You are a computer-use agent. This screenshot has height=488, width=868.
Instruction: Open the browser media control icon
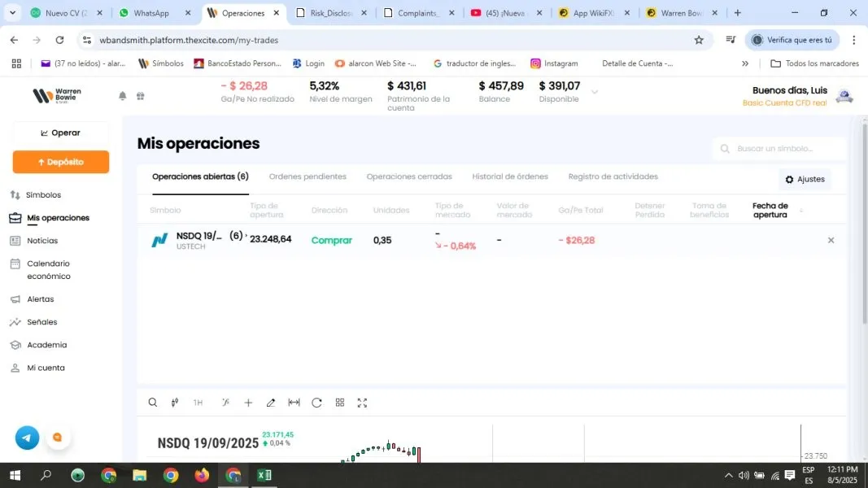tap(731, 40)
